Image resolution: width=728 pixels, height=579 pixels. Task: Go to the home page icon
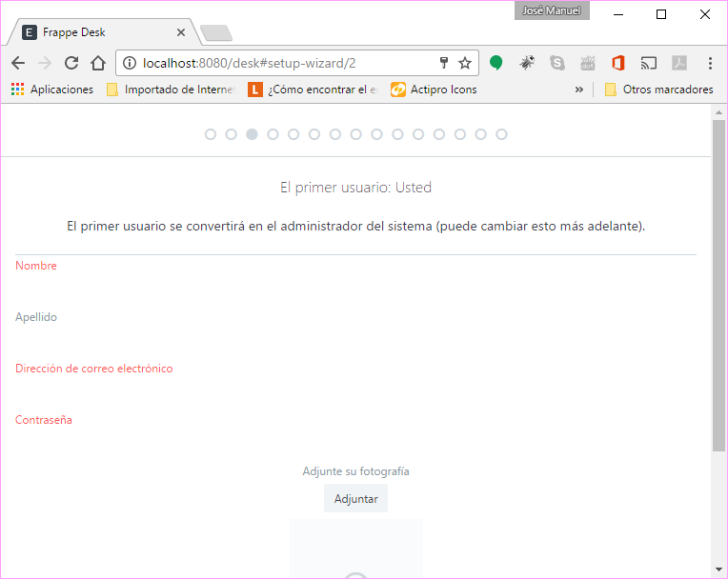point(97,63)
